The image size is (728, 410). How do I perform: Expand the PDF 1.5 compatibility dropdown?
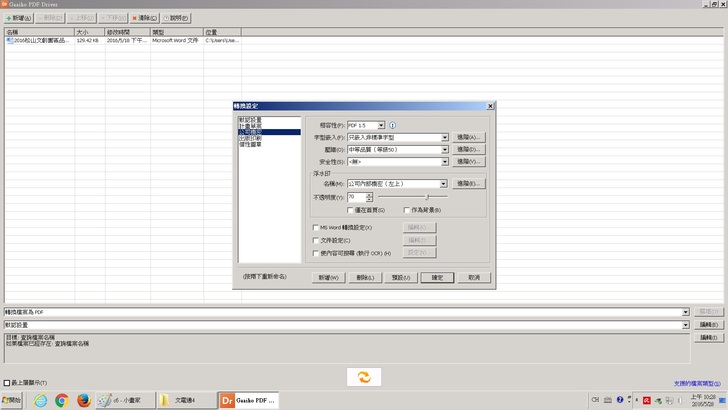pos(380,125)
